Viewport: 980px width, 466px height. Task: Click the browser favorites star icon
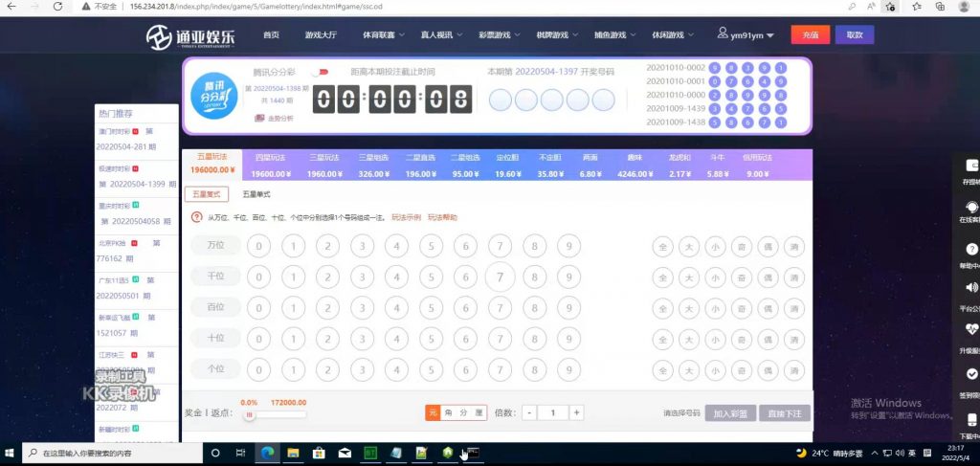tap(916, 7)
